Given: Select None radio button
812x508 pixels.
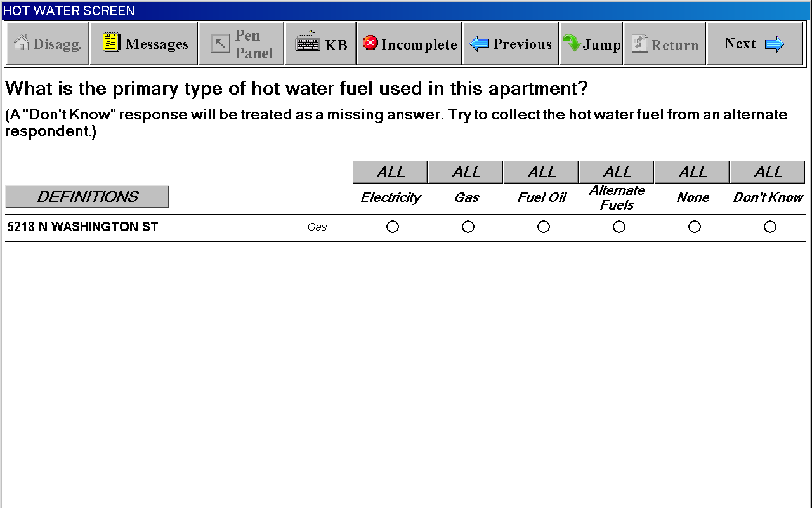Looking at the screenshot, I should (695, 227).
